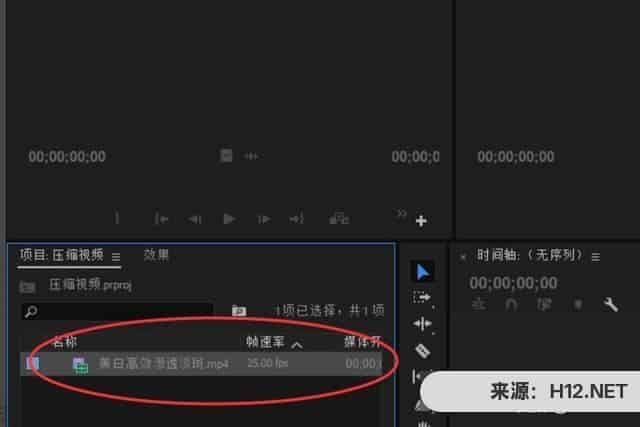Select the Ripple Edit tool
The width and height of the screenshot is (640, 427).
(422, 324)
